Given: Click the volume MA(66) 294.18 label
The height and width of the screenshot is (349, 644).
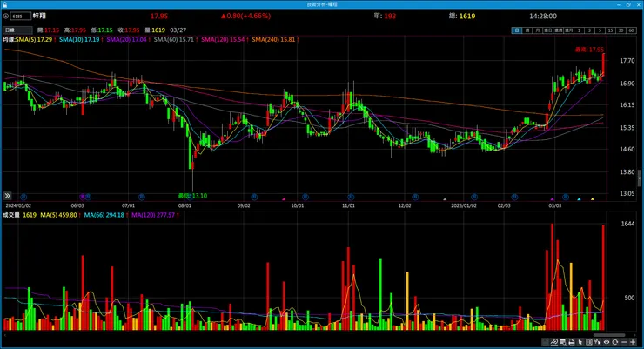Looking at the screenshot, I should [104, 215].
